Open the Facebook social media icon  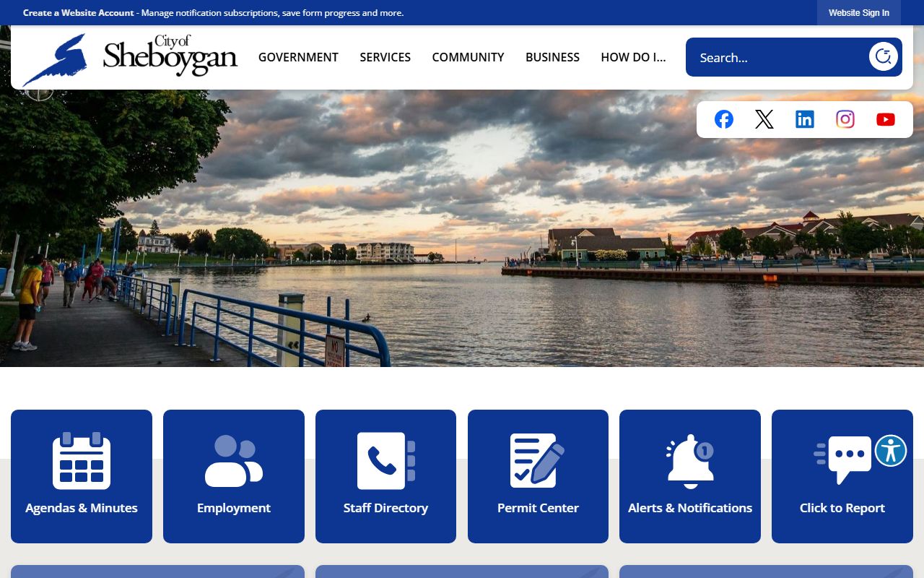[x=724, y=119]
